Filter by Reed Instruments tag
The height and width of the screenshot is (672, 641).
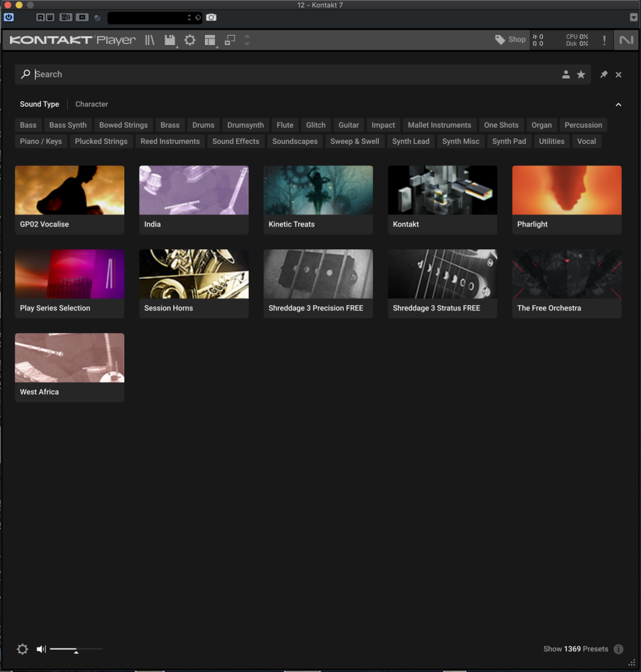click(x=170, y=141)
